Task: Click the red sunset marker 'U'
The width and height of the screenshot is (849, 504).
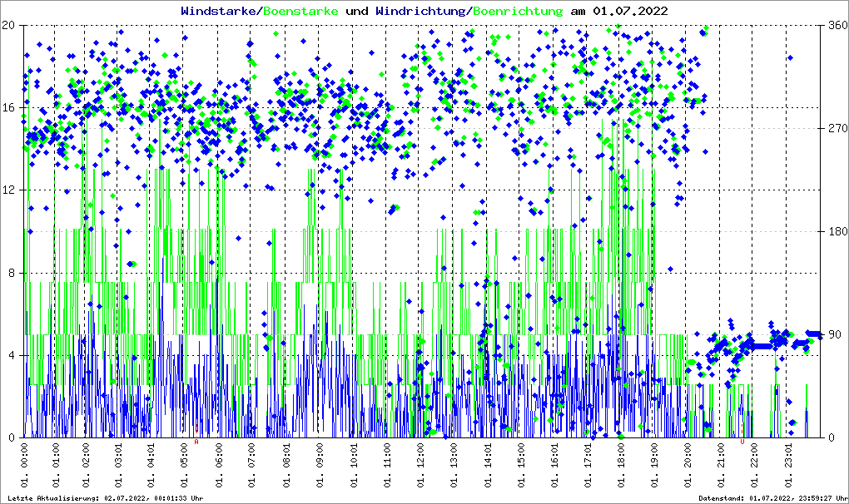Action: 742,442
